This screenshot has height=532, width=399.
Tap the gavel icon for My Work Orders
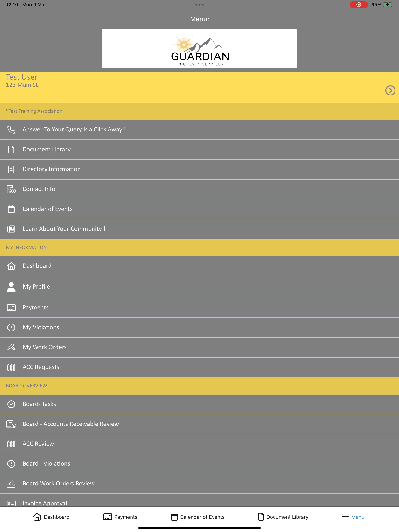[x=11, y=347]
